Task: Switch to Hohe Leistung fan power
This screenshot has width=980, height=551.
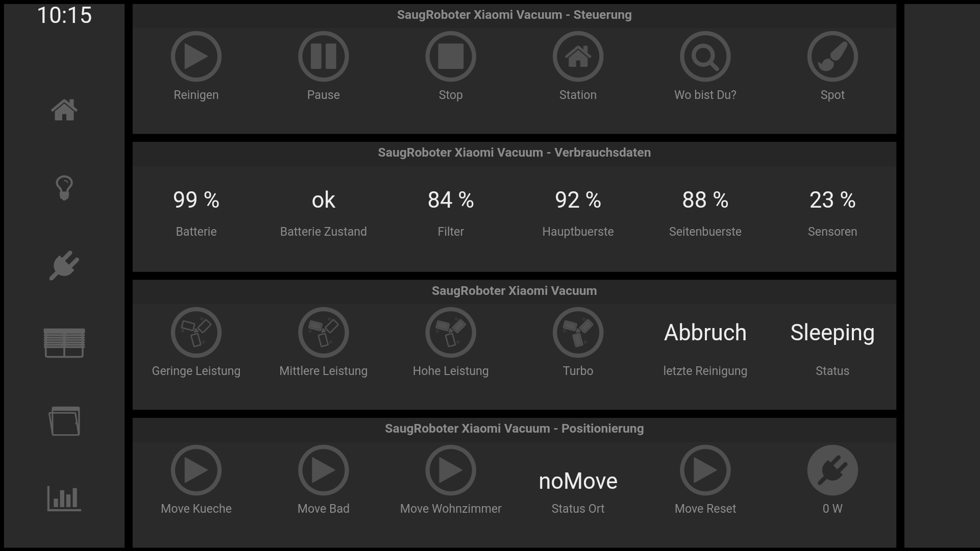Action: [450, 333]
